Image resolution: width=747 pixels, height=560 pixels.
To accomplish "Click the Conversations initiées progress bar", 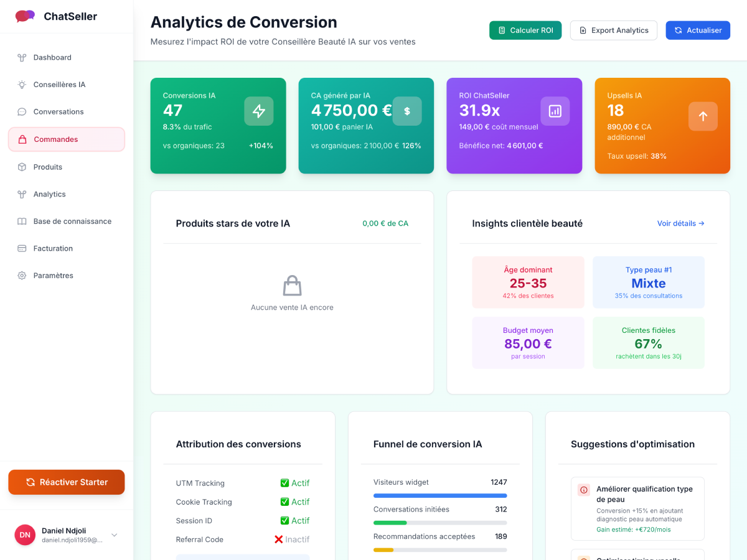I will point(440,523).
